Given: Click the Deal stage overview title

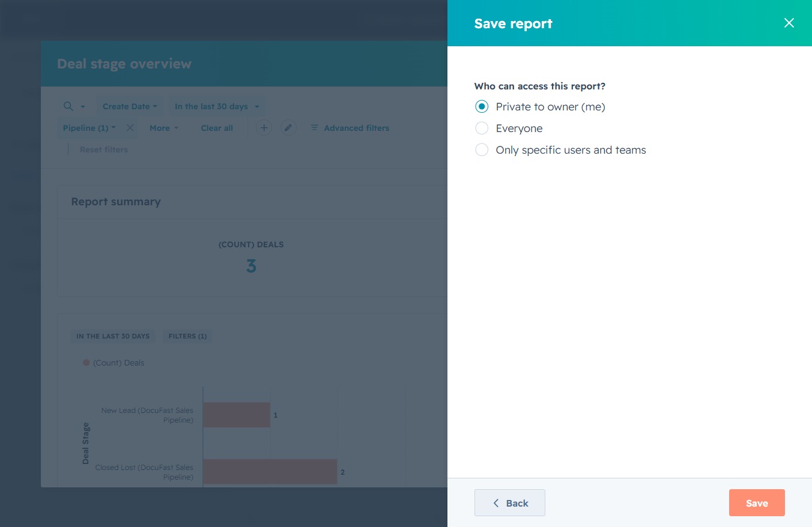Looking at the screenshot, I should [124, 64].
